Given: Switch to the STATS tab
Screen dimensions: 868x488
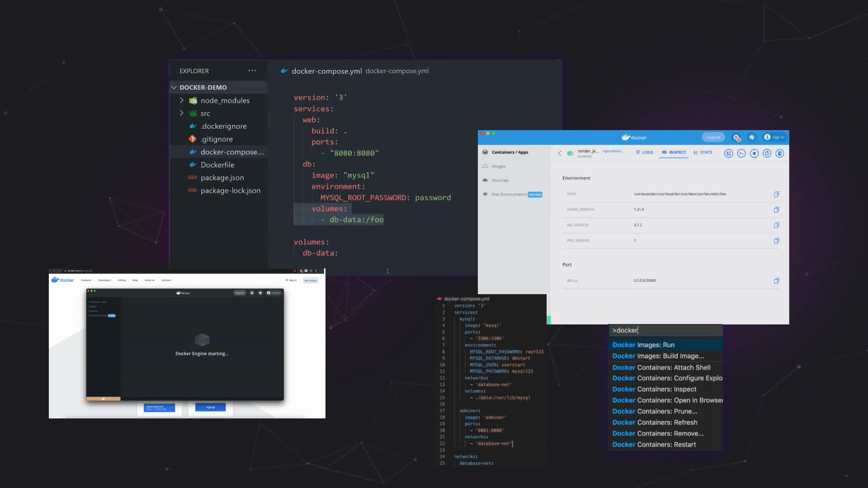Looking at the screenshot, I should (703, 152).
